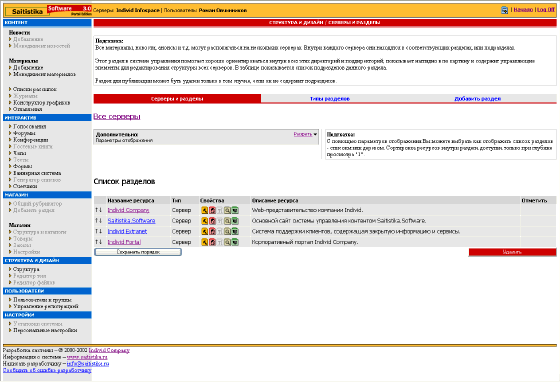The image size is (560, 382).
Task: Switch to Типы разделов tab
Action: point(330,99)
